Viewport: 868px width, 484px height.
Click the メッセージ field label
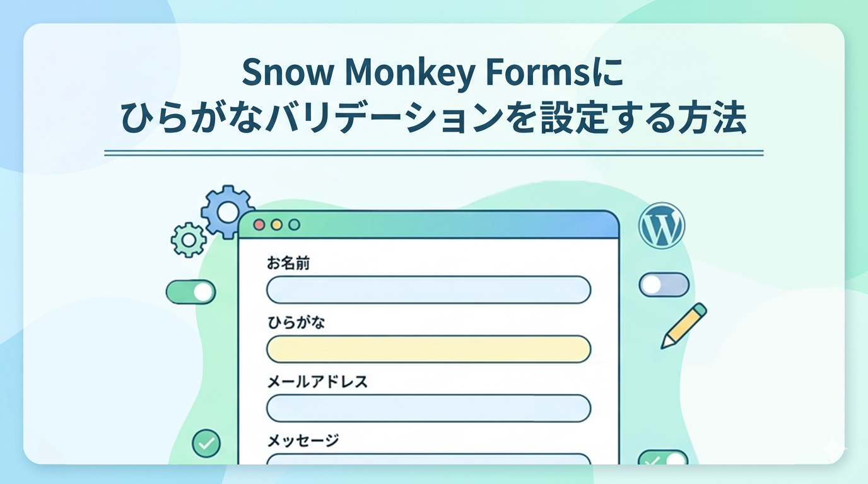(x=303, y=440)
